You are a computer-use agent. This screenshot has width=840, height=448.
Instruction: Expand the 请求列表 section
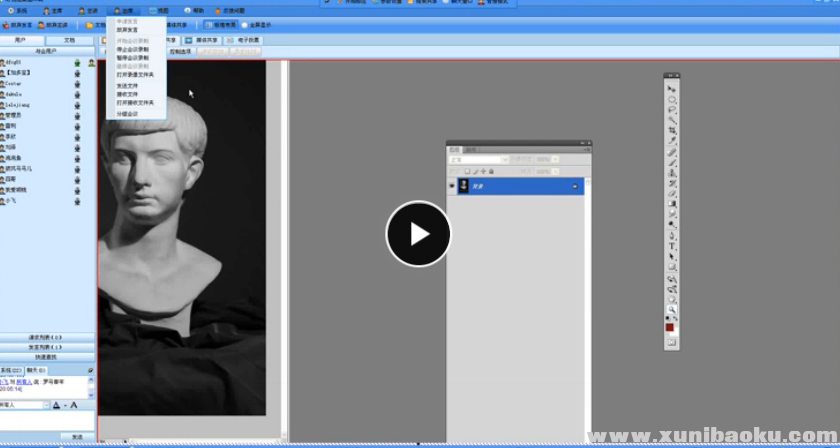pyautogui.click(x=46, y=337)
